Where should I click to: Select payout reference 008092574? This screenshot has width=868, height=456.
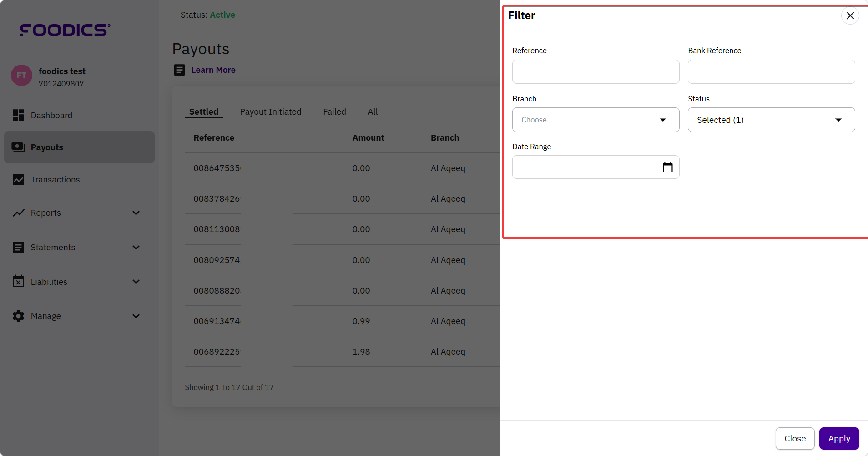click(217, 260)
